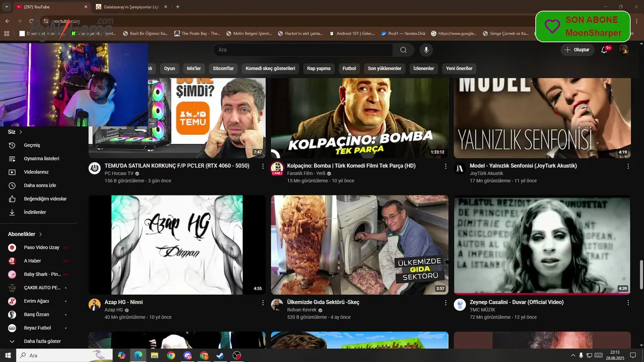Click the PC Hocası TV channel avatar
This screenshot has width=644, height=362.
point(95,168)
